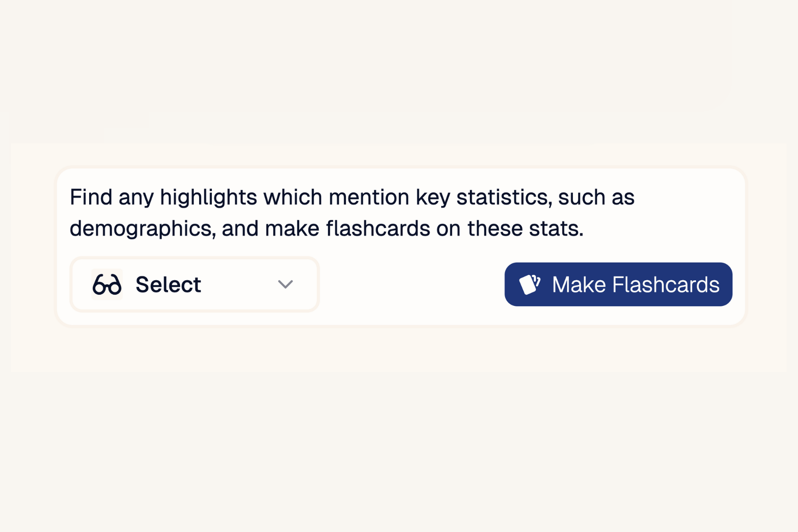
Task: Click the word 'flashcards' in the prompt text
Action: point(378,229)
